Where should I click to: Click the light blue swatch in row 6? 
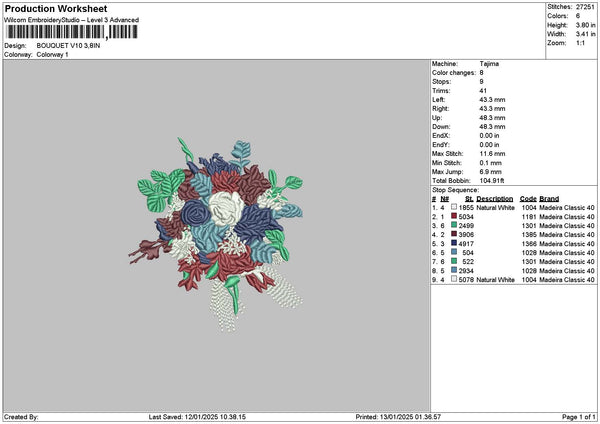click(x=454, y=252)
